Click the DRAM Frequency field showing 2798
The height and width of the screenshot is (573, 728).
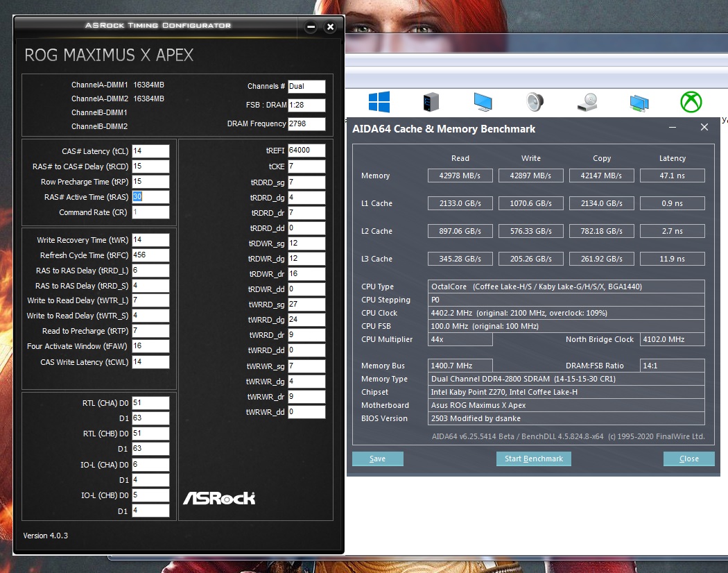[306, 123]
